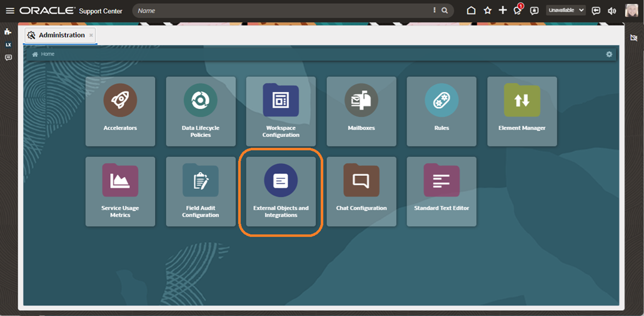The width and height of the screenshot is (644, 316).
Task: Open the Mailboxes tile
Action: 361,111
